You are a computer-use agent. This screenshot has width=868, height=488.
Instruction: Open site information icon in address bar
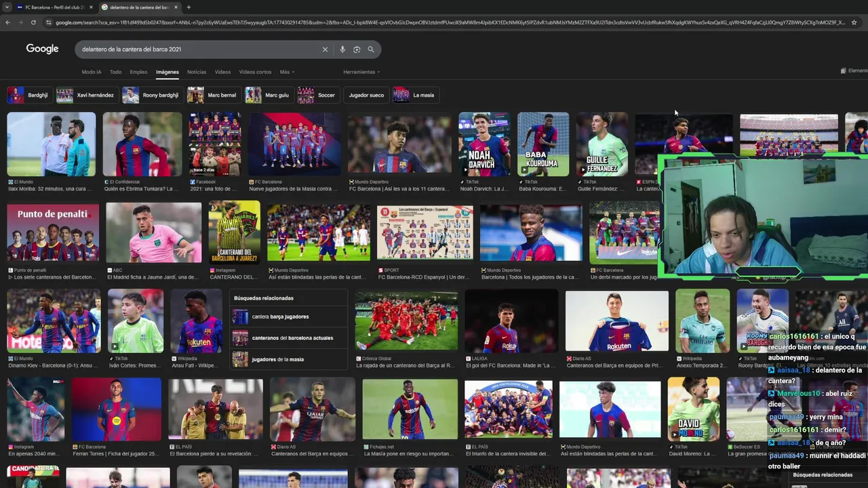(x=49, y=22)
